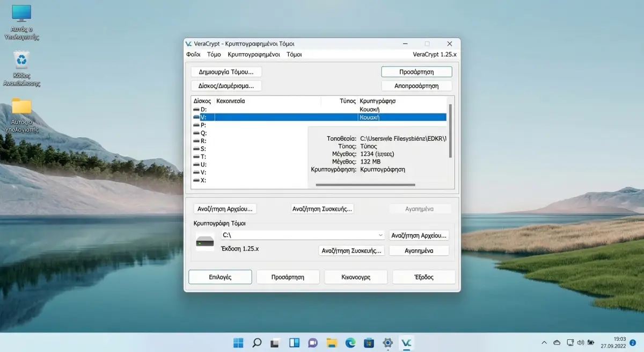The height and width of the screenshot is (352, 644).
Task: Click the Τοποθεσία path starting C:\Users
Action: coord(403,139)
